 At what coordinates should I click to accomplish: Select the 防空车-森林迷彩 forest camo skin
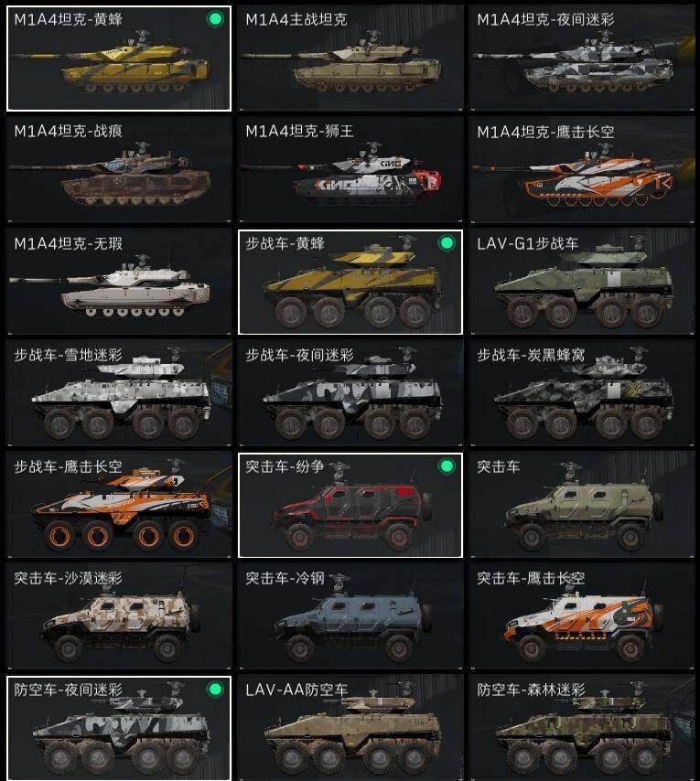(x=582, y=728)
